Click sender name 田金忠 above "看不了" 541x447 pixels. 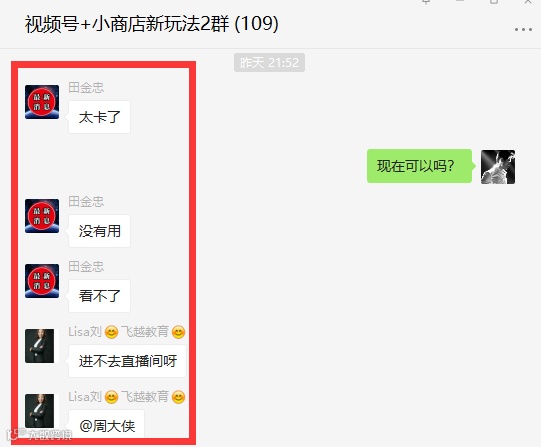pos(86,267)
